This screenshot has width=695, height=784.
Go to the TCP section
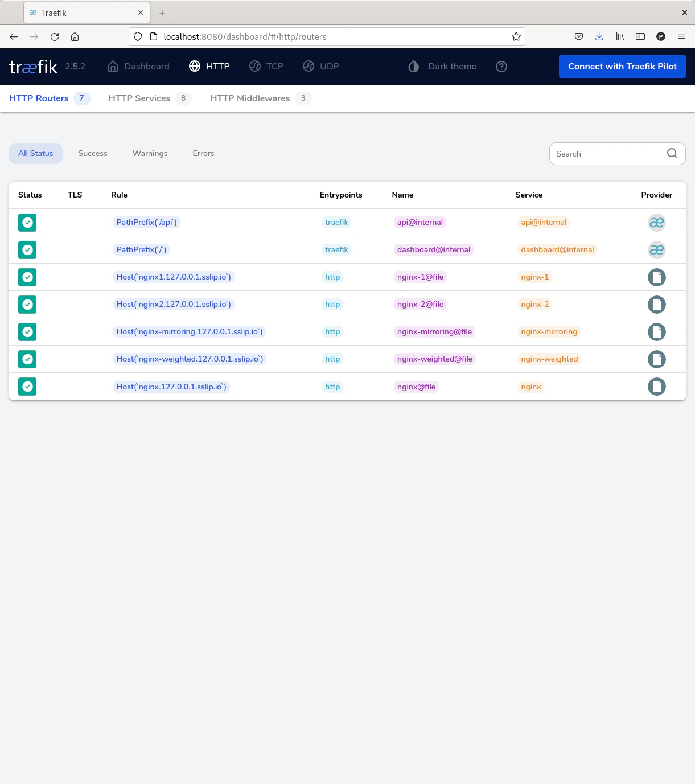tap(266, 67)
